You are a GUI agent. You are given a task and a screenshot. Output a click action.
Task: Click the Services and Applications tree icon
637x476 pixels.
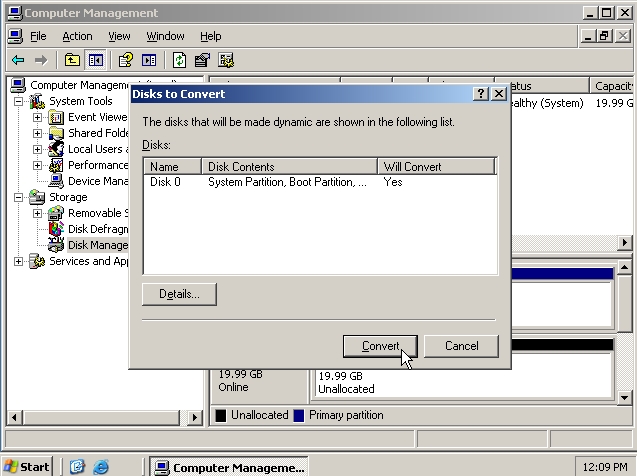pyautogui.click(x=37, y=261)
